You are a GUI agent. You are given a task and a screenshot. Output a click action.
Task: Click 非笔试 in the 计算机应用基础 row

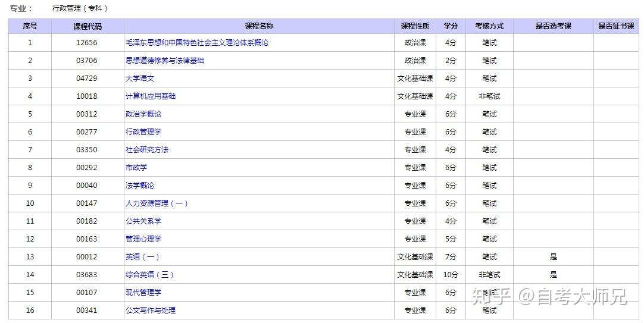pyautogui.click(x=490, y=96)
